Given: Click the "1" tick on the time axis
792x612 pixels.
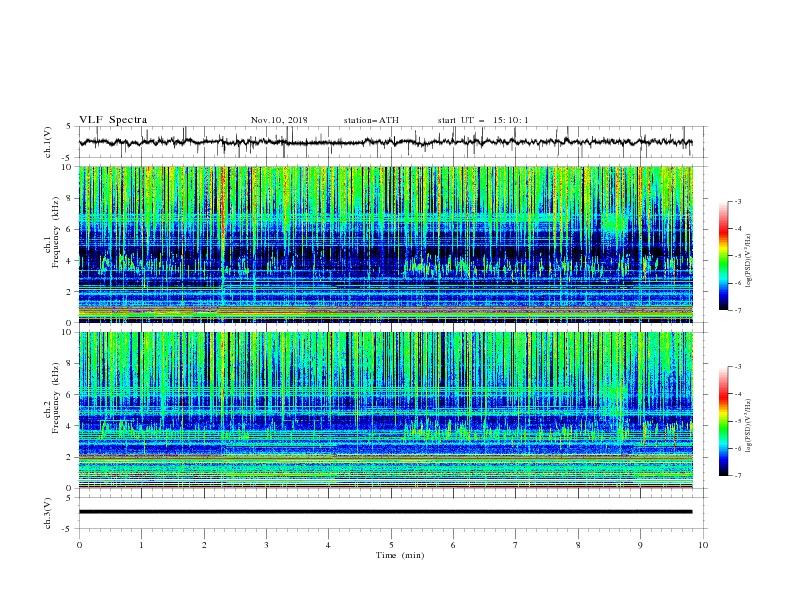Looking at the screenshot, I should click(x=141, y=545).
